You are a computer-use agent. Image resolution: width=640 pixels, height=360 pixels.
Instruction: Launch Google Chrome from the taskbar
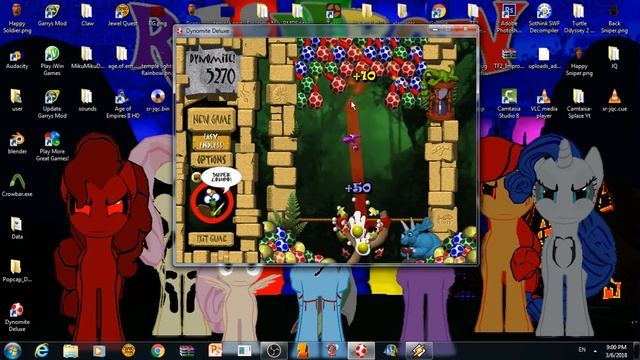click(x=158, y=351)
